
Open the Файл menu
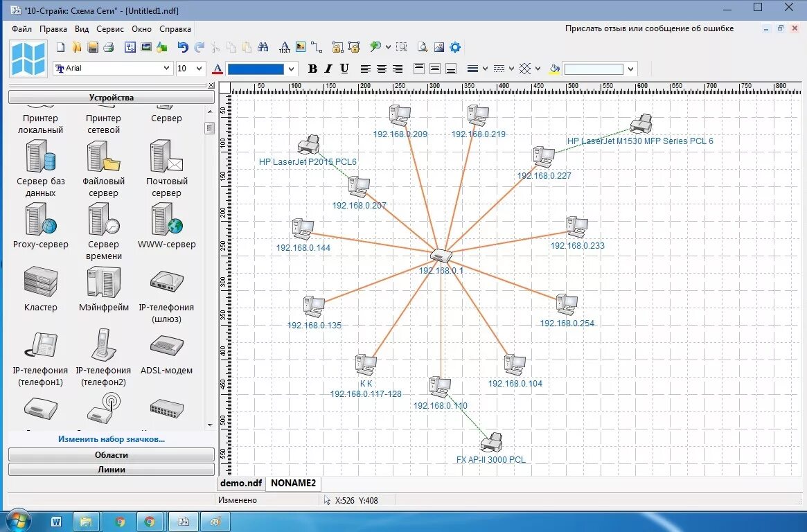click(x=21, y=29)
